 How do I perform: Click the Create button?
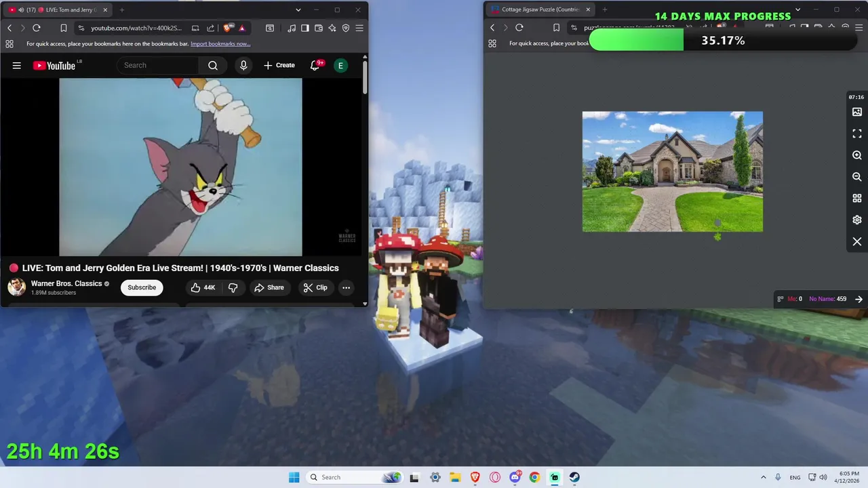(279, 65)
